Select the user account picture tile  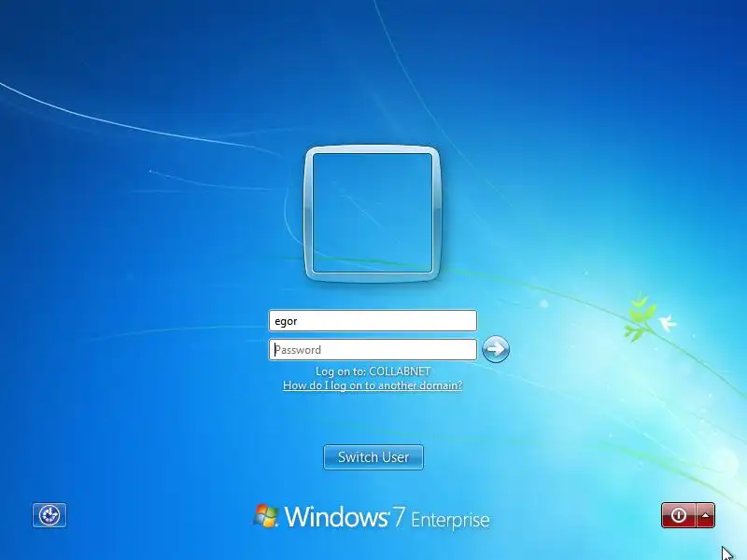click(x=373, y=214)
